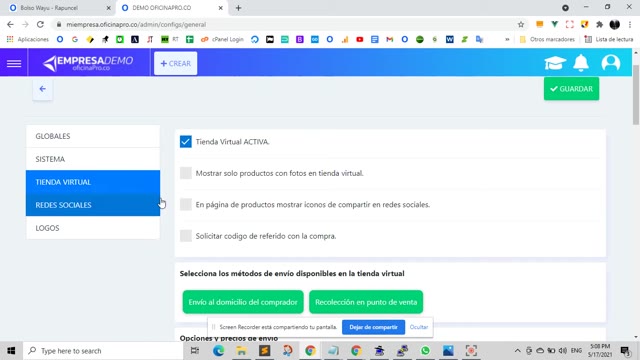Open the browser extensions puzzle icon

click(599, 24)
